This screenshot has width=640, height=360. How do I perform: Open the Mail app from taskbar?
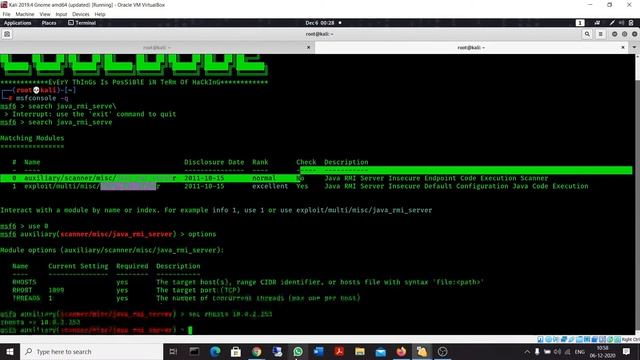tap(380, 351)
